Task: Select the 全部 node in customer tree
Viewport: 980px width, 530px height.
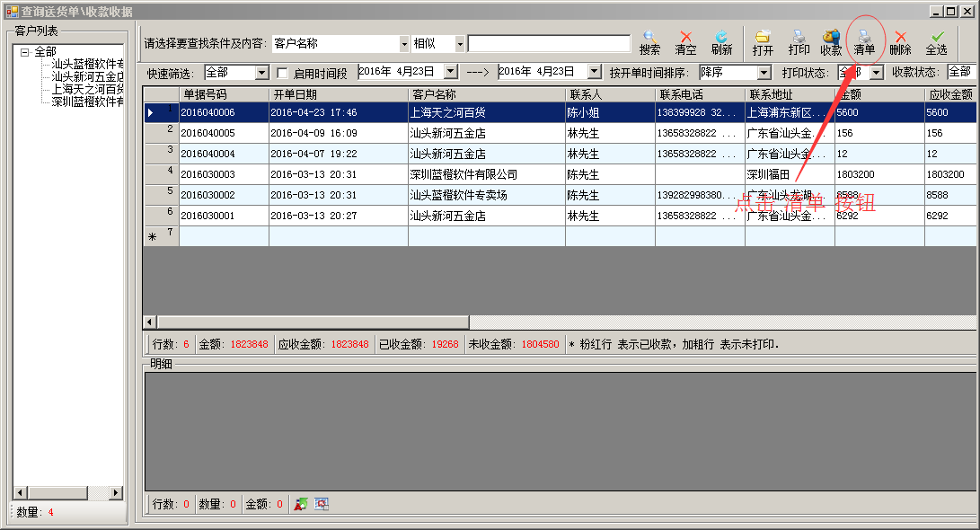Action: pyautogui.click(x=45, y=52)
